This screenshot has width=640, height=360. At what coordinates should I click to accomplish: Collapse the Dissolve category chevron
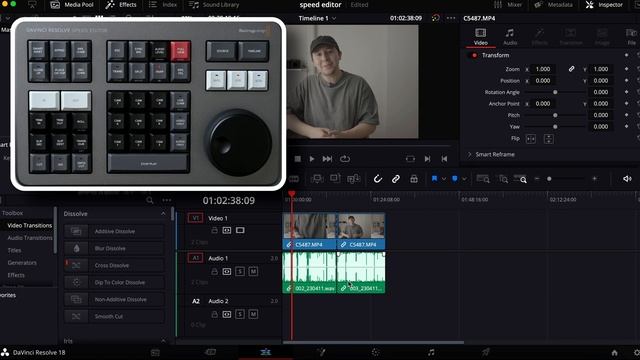[x=163, y=213]
